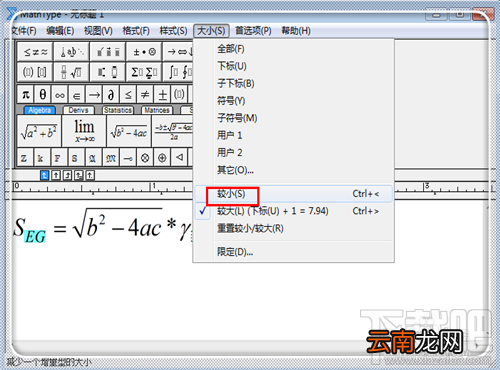Screen dimensions: 500x370
Task: Open the 样式(S) menu
Action: click(173, 31)
